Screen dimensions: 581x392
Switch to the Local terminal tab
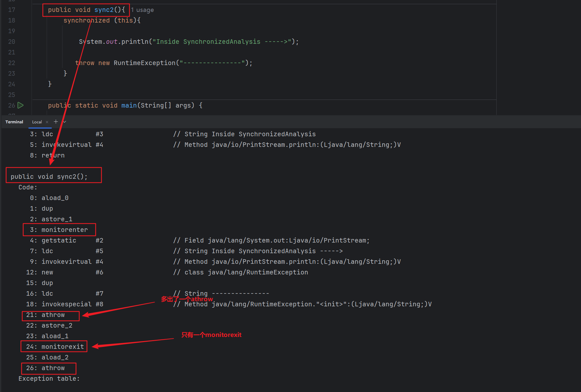[x=37, y=122]
